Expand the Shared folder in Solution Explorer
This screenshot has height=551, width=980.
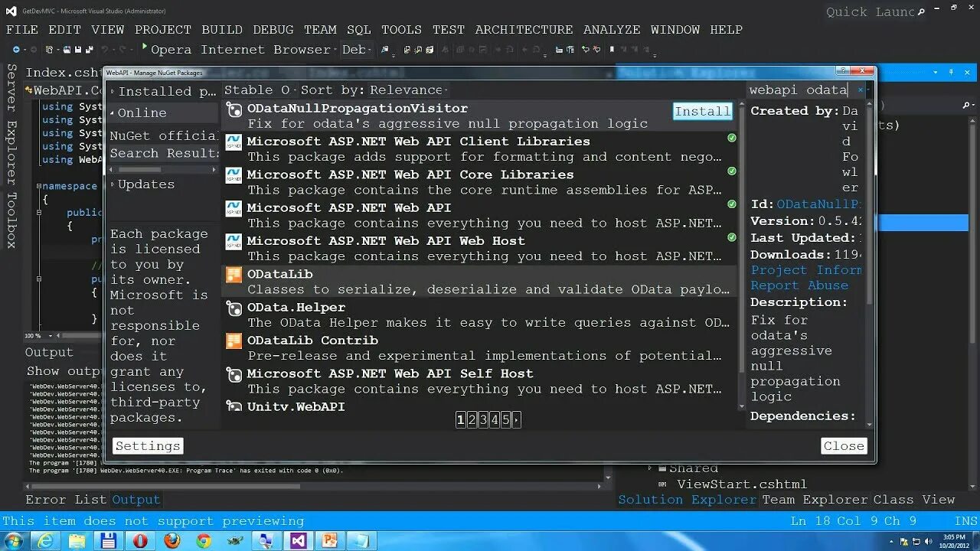pos(651,468)
